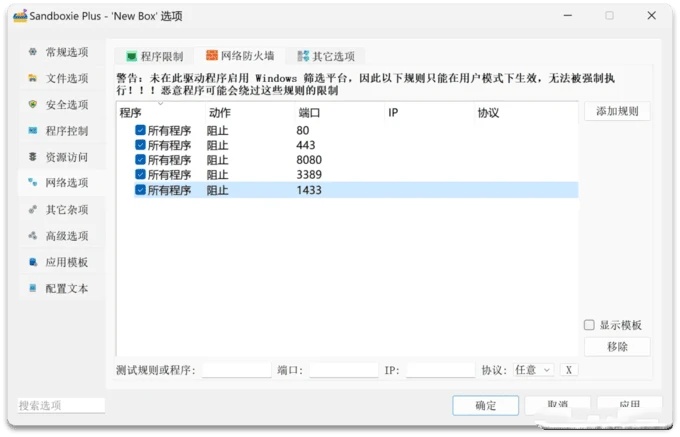Sort by the 协议 column header
The height and width of the screenshot is (437, 680).
click(x=526, y=113)
